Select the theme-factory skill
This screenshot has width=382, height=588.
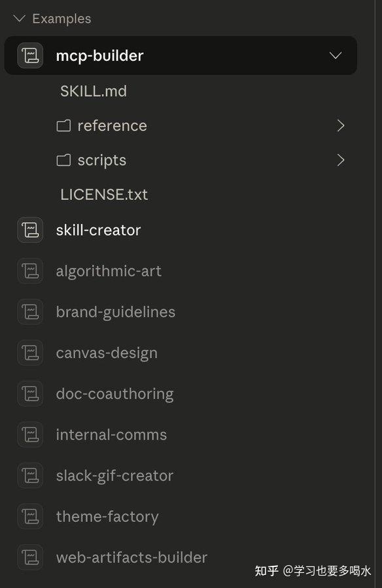click(107, 517)
